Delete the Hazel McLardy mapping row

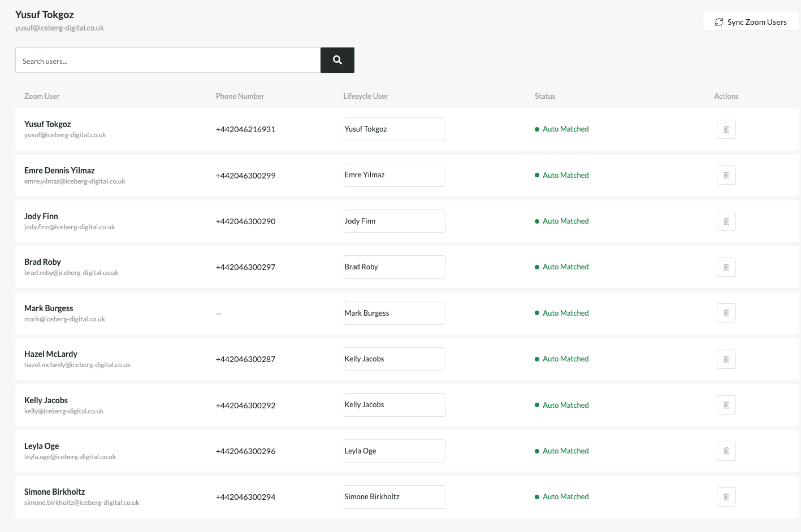tap(726, 359)
